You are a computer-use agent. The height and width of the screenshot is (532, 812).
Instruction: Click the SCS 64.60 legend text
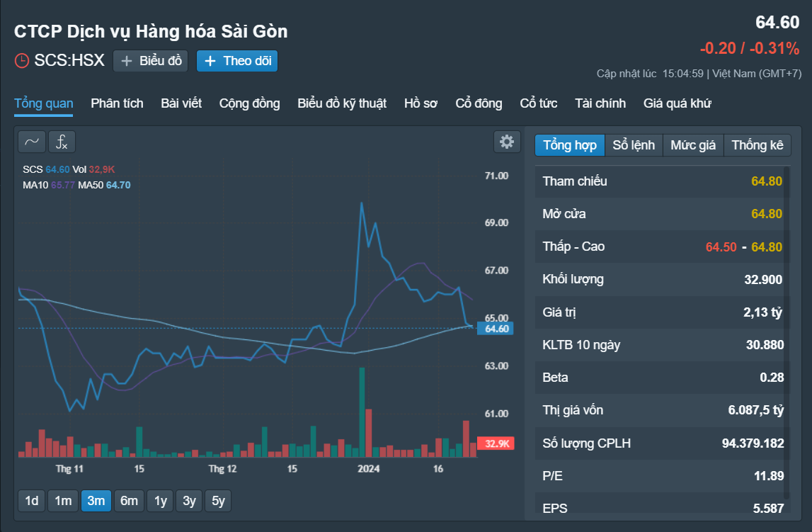[46, 169]
